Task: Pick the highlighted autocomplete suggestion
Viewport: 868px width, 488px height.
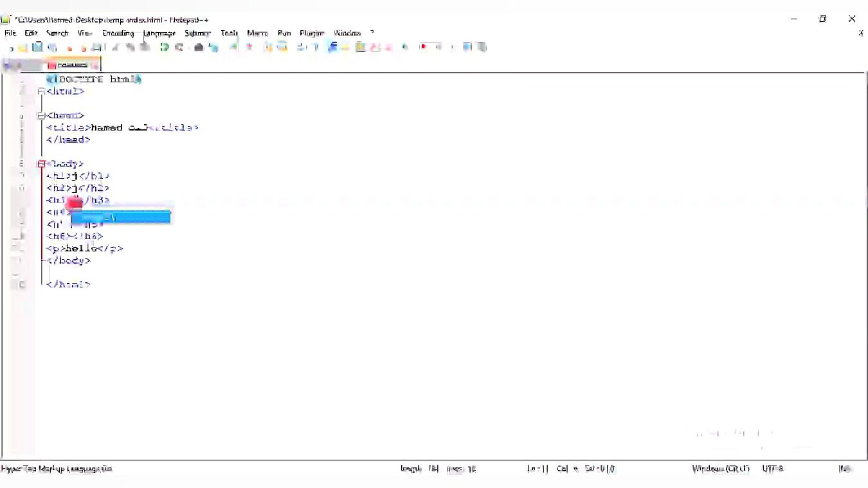Action: click(121, 217)
